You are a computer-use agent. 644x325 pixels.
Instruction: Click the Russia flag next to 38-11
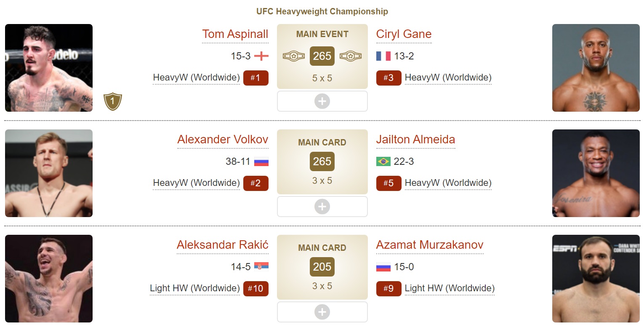(261, 161)
